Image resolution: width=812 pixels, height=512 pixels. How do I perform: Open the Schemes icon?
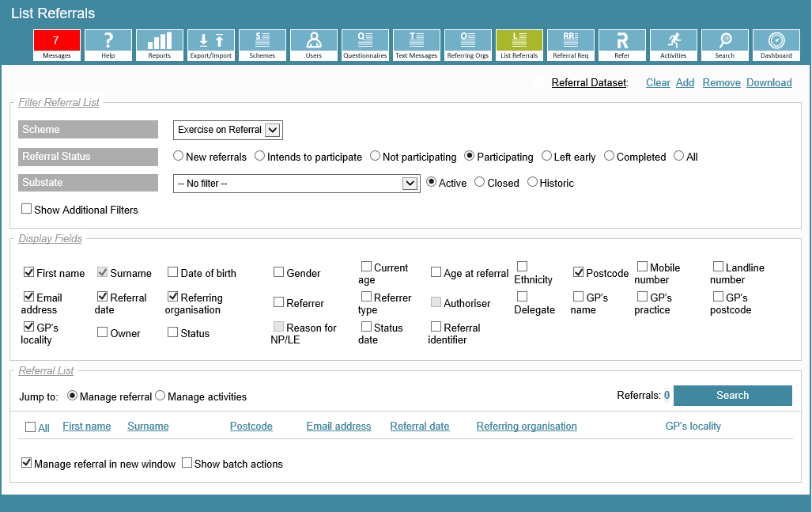262,45
